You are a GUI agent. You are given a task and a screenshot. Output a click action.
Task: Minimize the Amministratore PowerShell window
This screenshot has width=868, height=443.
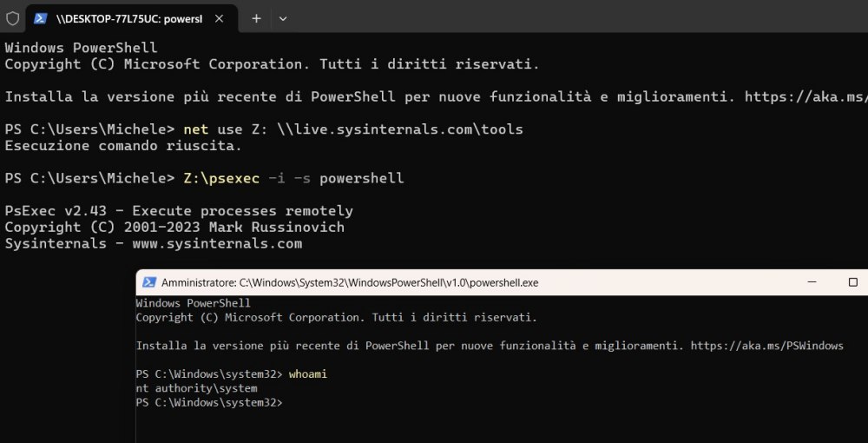(811, 282)
